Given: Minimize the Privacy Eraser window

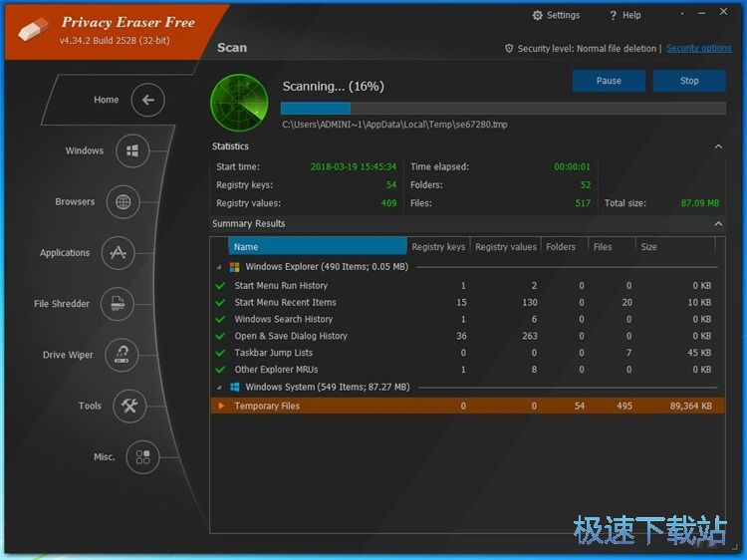Looking at the screenshot, I should pos(702,14).
